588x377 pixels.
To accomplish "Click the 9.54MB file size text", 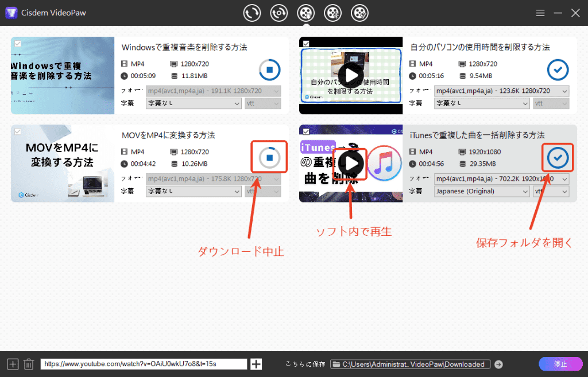I will pos(481,76).
